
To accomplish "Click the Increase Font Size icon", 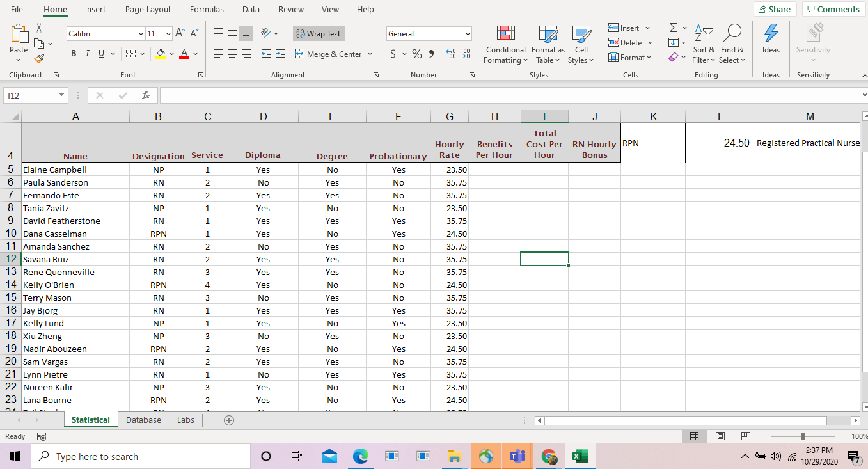I will (180, 34).
